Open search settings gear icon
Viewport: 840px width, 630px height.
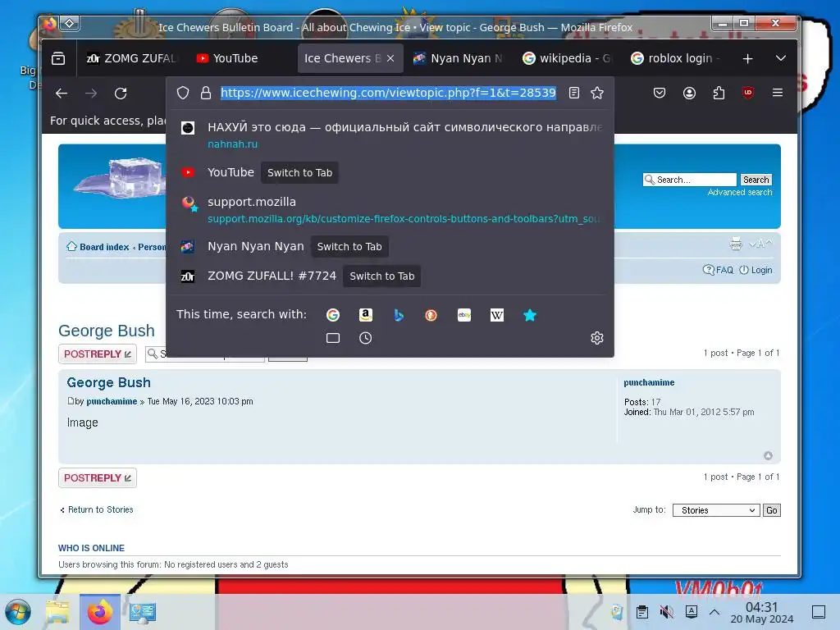tap(597, 338)
